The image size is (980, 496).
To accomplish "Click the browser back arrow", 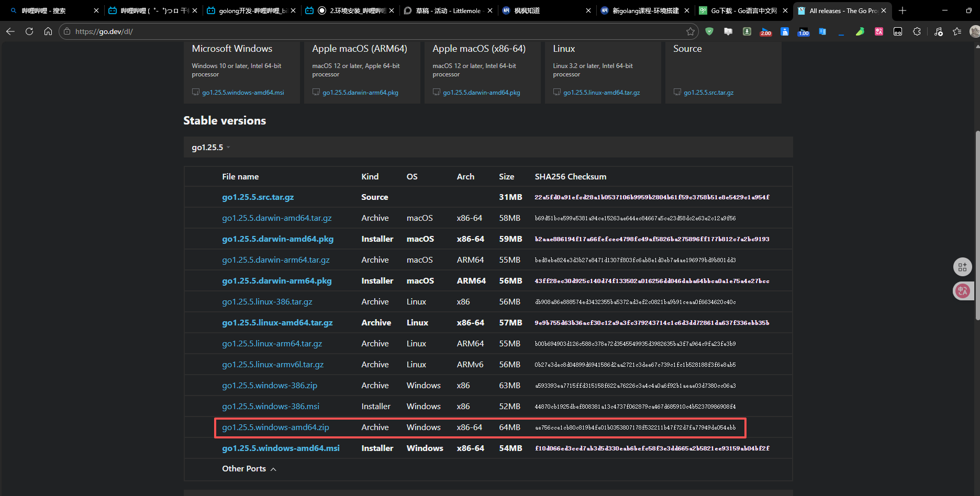I will coord(10,31).
